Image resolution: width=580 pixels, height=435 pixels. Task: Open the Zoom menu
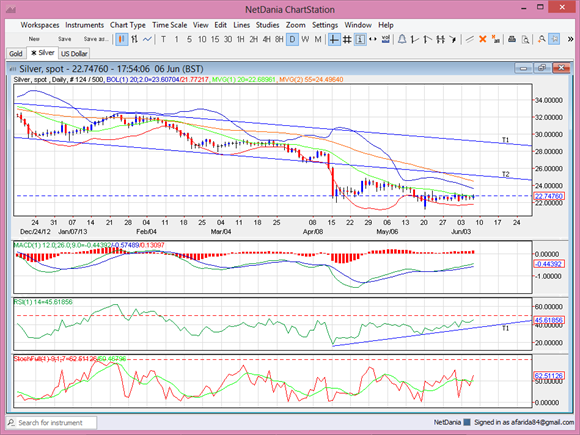(296, 25)
